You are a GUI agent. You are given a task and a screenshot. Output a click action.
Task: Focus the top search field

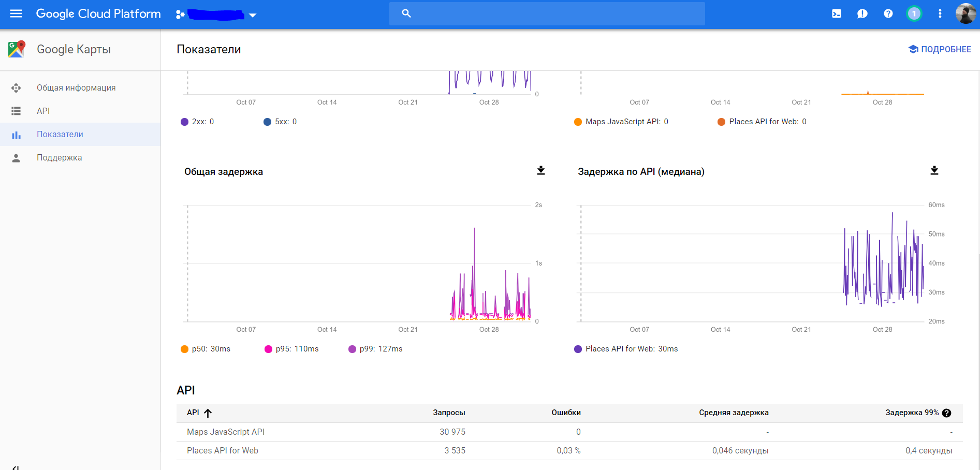pos(547,14)
